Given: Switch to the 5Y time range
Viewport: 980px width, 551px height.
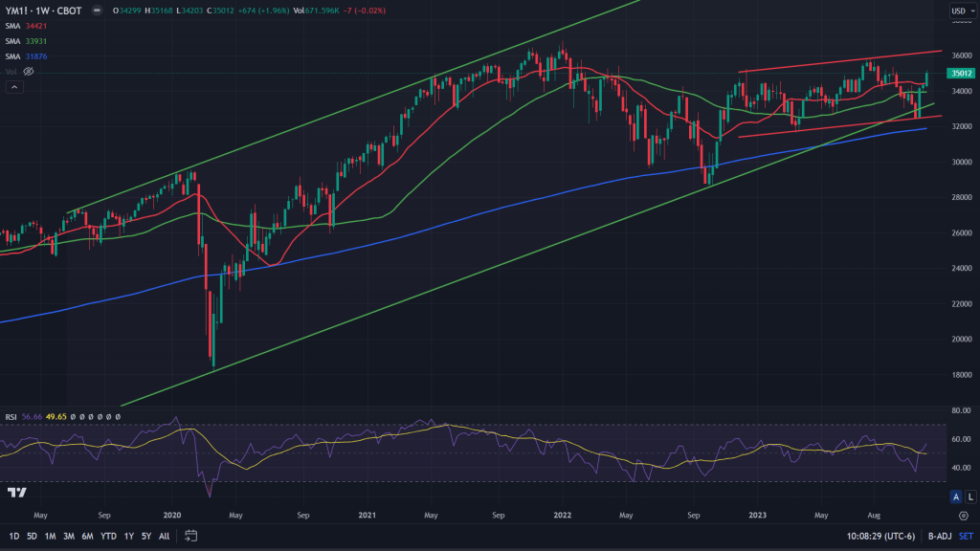Looking at the screenshot, I should 145,536.
